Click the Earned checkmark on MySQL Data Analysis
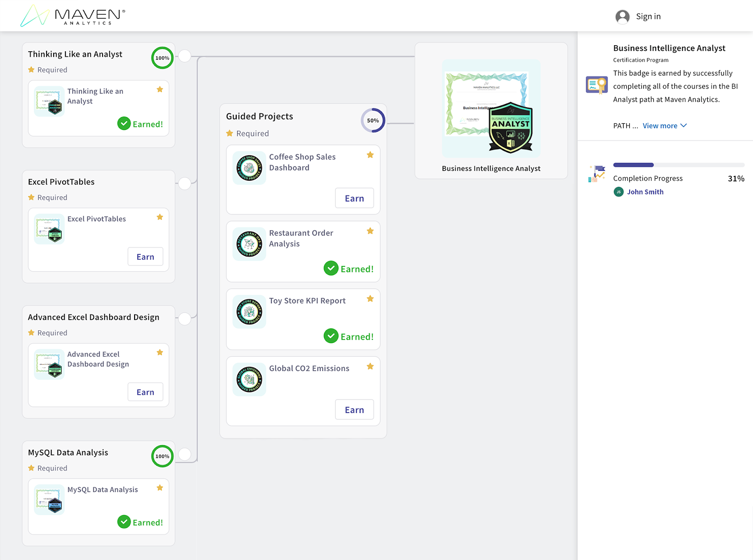The image size is (753, 560). tap(124, 522)
